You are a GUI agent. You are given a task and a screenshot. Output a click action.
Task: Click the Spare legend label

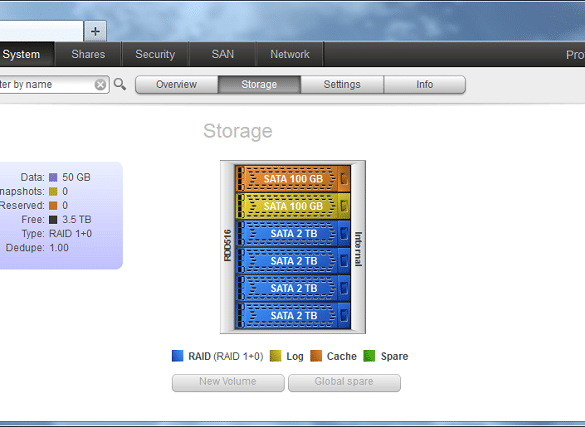click(x=394, y=357)
